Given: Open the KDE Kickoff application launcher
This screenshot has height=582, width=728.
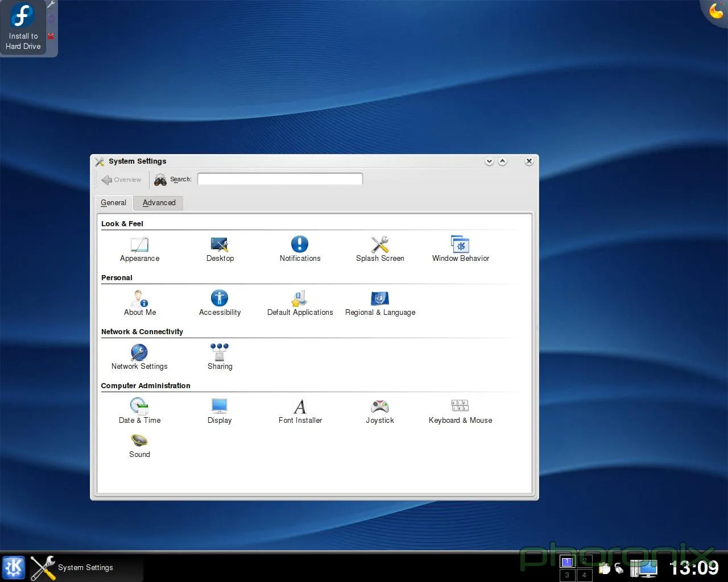Looking at the screenshot, I should pos(14,567).
